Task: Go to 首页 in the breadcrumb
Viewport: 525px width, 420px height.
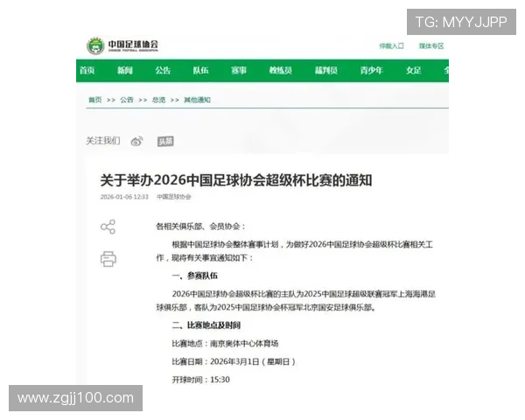Action: tap(95, 100)
